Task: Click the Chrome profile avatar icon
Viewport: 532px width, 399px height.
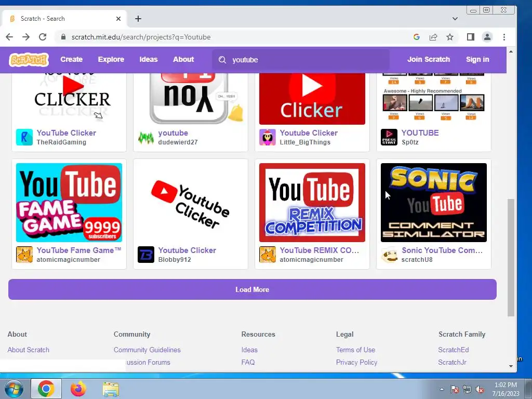Action: 487,37
